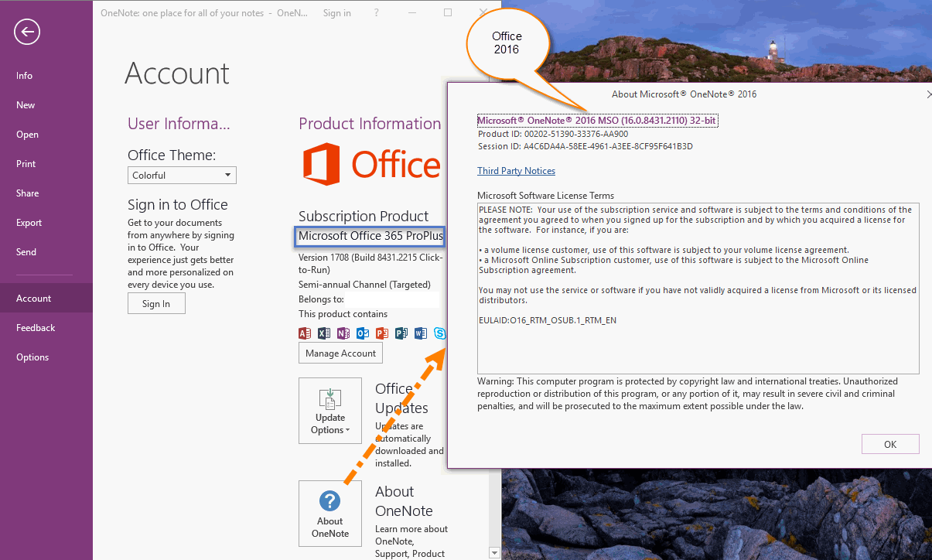This screenshot has width=932, height=560.
Task: Click the 'Sign in to Office' heading
Action: 178,205
